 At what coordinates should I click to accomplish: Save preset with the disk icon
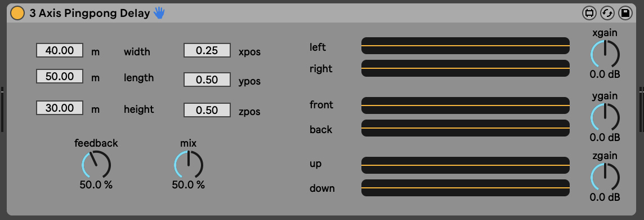coord(625,14)
